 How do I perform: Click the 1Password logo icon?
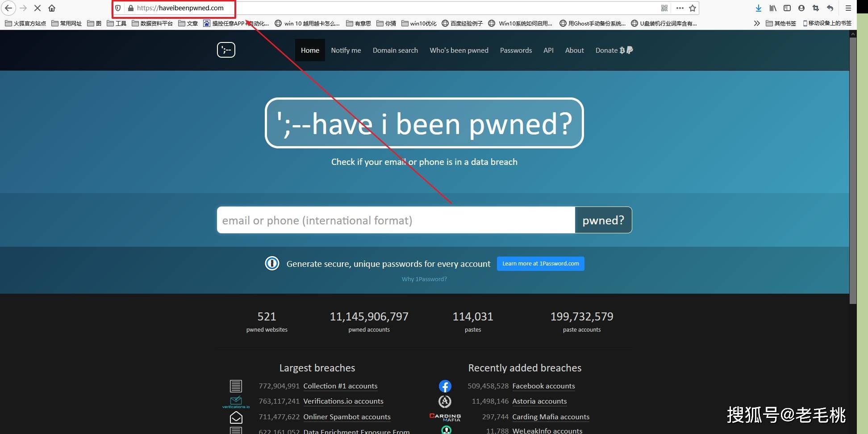pyautogui.click(x=272, y=263)
